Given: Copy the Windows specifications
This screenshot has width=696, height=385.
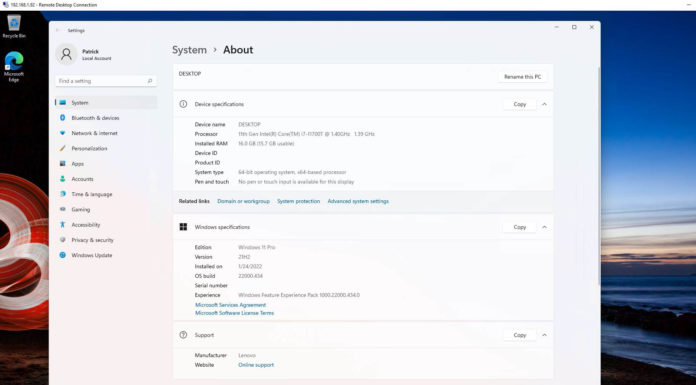Looking at the screenshot, I should tap(519, 227).
